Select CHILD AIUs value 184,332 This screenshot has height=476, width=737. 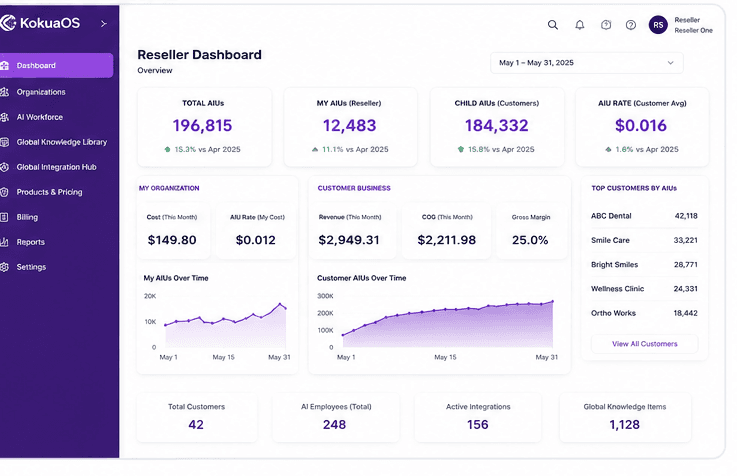496,125
